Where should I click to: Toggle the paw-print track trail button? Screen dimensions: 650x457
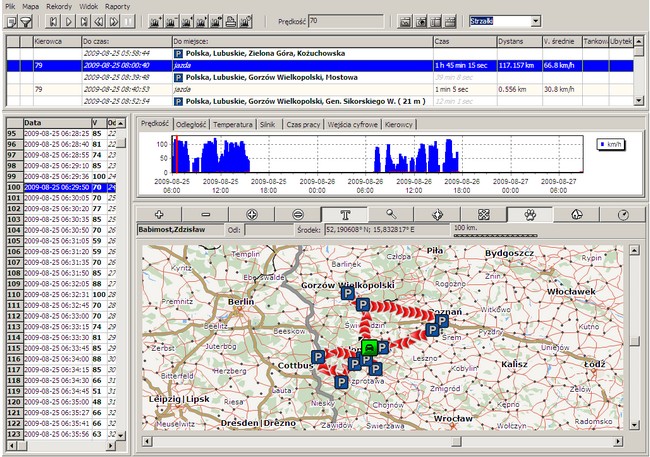click(x=529, y=214)
